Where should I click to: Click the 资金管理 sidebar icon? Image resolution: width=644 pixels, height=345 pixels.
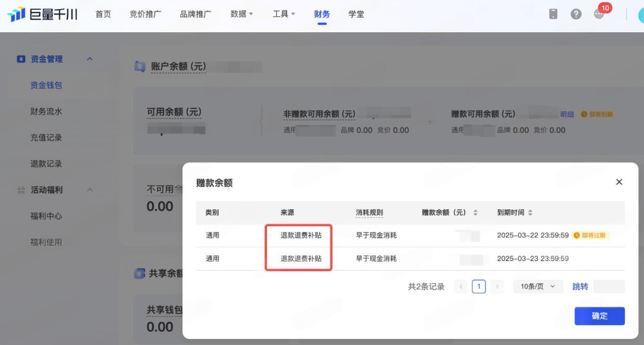coord(22,58)
